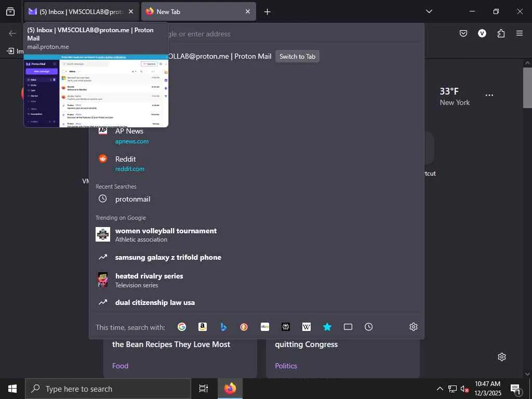Click the spider-logo search engine icon
Viewport: 532px width, 399px height.
click(x=286, y=327)
